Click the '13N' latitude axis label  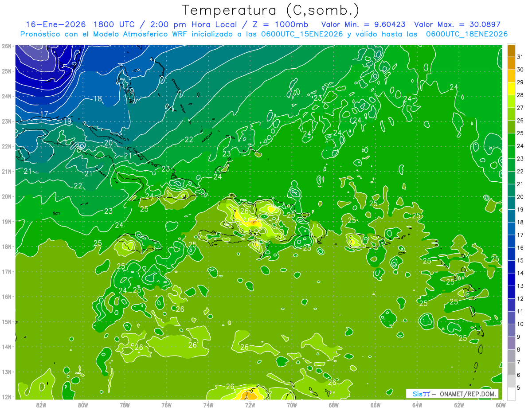pos(6,372)
